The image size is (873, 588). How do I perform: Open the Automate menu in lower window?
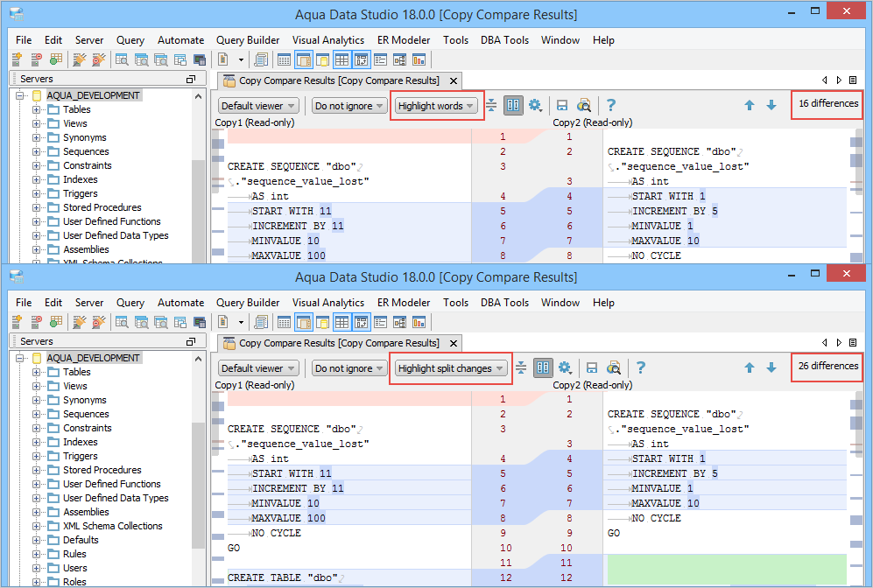[181, 303]
